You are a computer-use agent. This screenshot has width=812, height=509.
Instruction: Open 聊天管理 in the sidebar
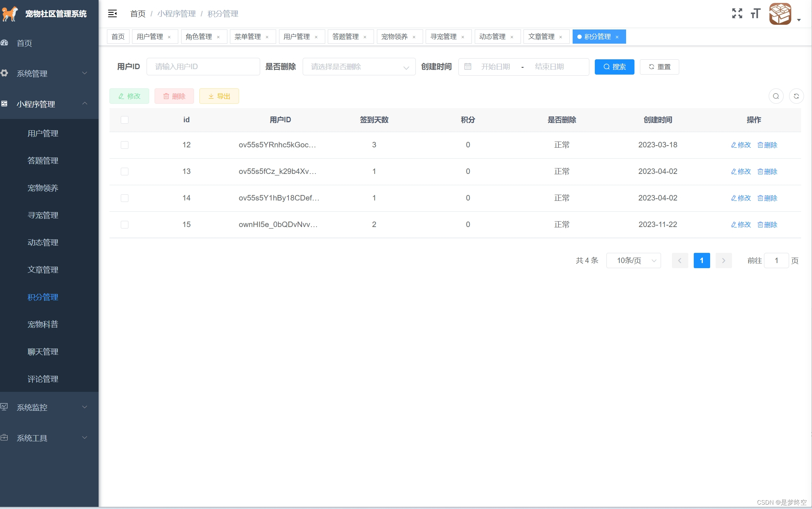point(43,351)
